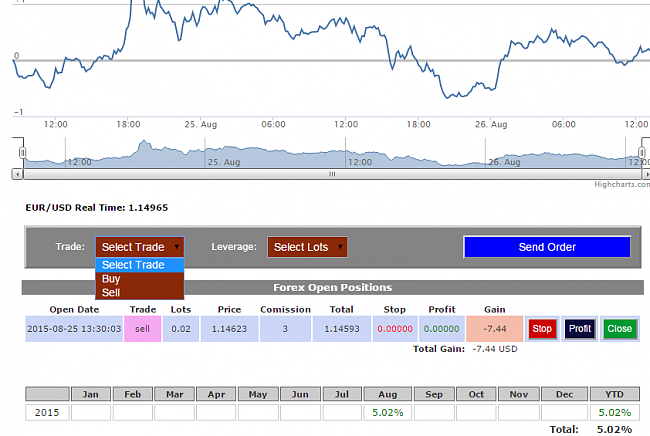Click the Gain column header
The width and height of the screenshot is (650, 436).
pyautogui.click(x=495, y=310)
